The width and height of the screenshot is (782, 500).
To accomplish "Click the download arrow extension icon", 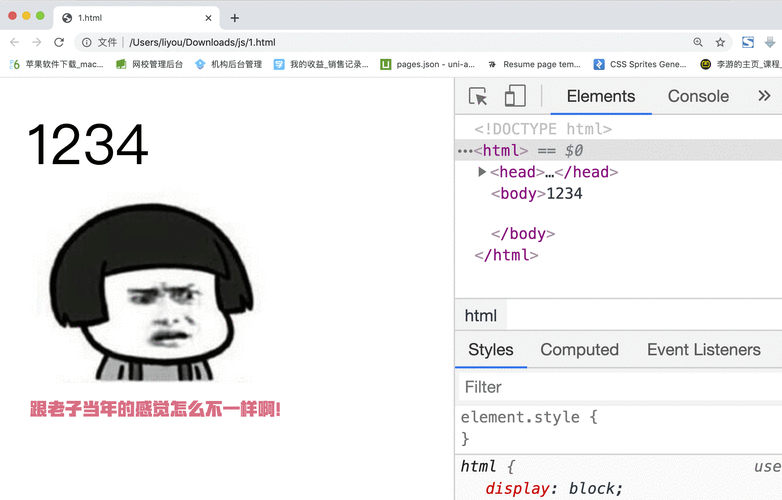I will (770, 42).
